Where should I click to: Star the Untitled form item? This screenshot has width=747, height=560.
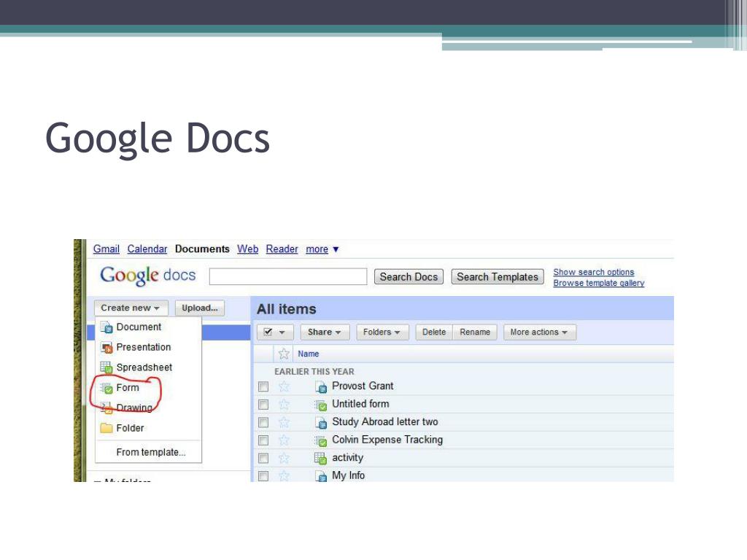[x=284, y=405]
